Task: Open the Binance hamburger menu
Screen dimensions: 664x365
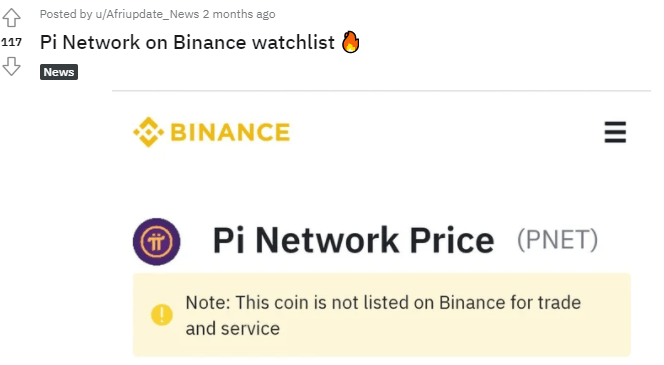Action: point(615,133)
